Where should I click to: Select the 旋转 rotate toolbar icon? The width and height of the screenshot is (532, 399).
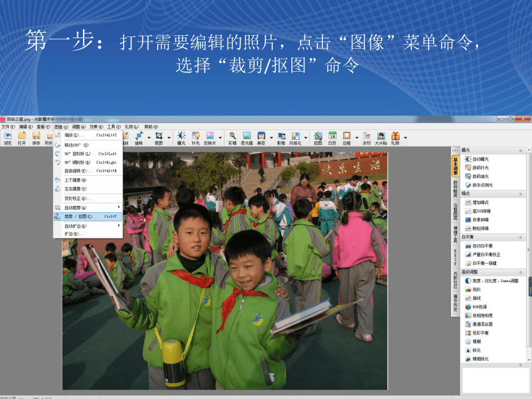click(139, 138)
